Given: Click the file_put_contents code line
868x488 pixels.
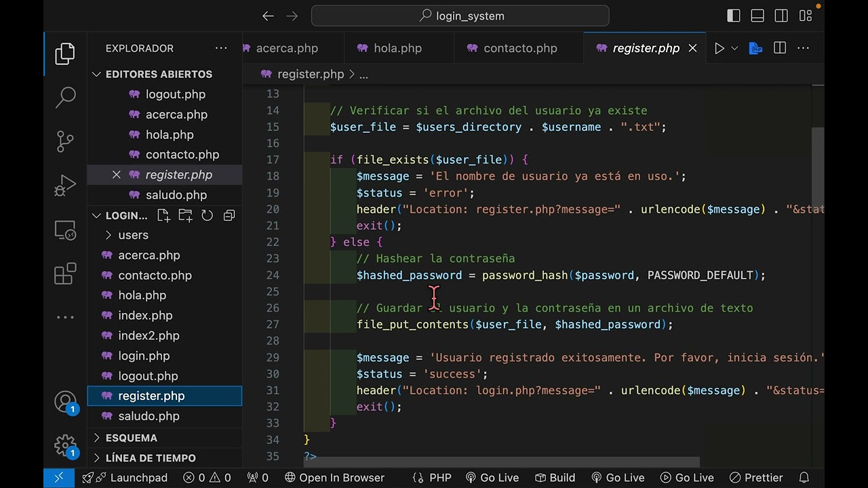Looking at the screenshot, I should (x=515, y=325).
